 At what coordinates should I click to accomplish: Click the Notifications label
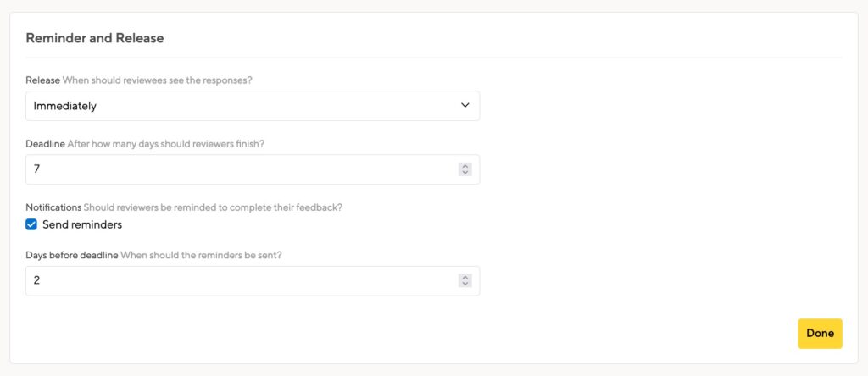[x=53, y=208]
